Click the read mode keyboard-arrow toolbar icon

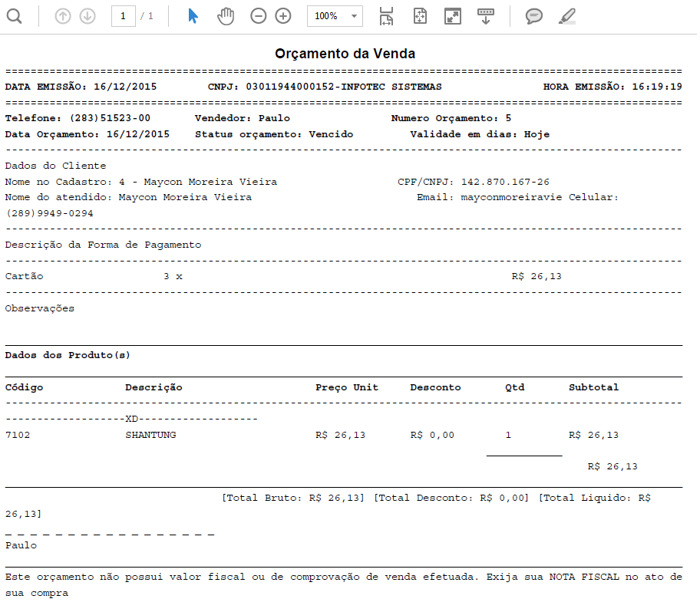point(485,16)
